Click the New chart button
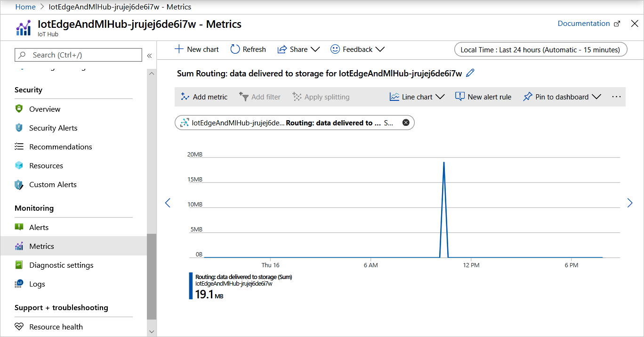This screenshot has height=337, width=644. [197, 49]
